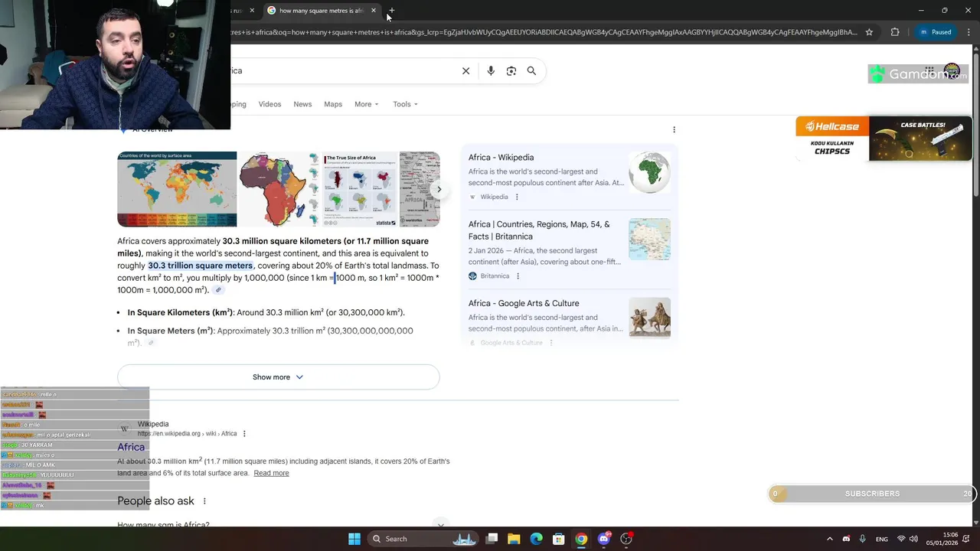
Task: Open People also ask options menu
Action: click(x=204, y=501)
